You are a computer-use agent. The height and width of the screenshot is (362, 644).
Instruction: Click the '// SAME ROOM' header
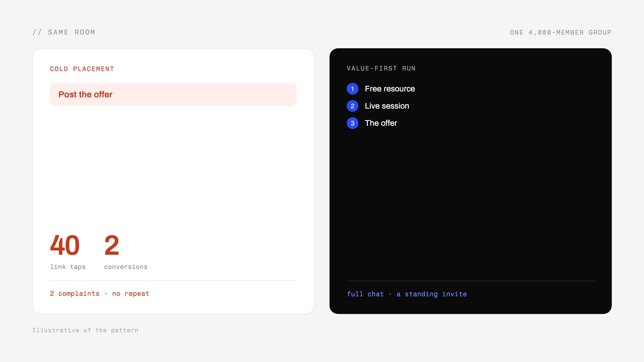64,32
